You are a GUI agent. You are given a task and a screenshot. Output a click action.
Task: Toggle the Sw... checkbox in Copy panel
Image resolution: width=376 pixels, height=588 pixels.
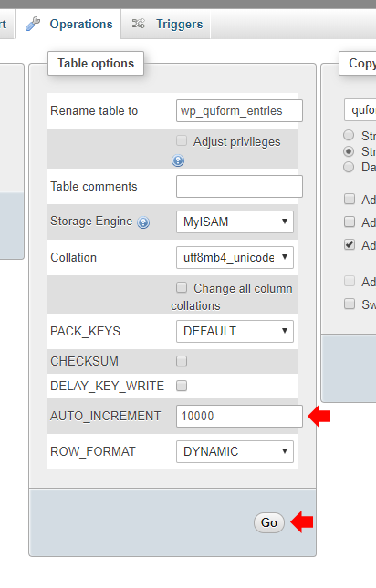[350, 304]
